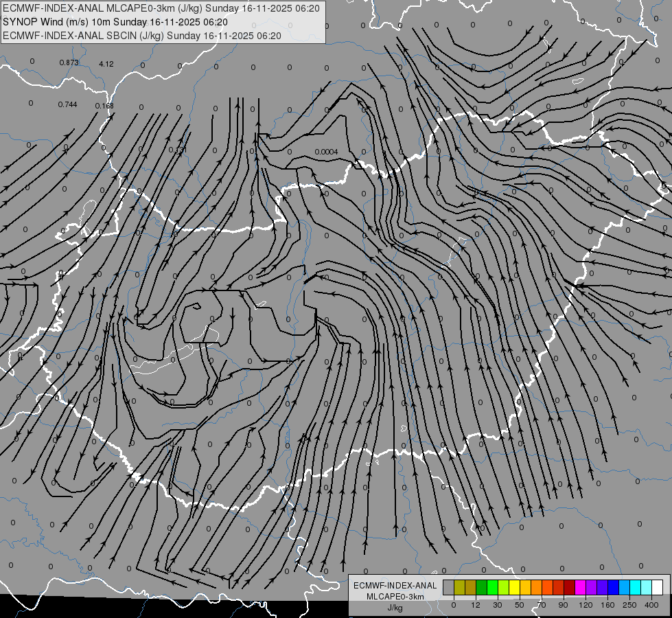The image size is (672, 618).
Task: Click the dark red legend swatch
Action: [x=569, y=587]
